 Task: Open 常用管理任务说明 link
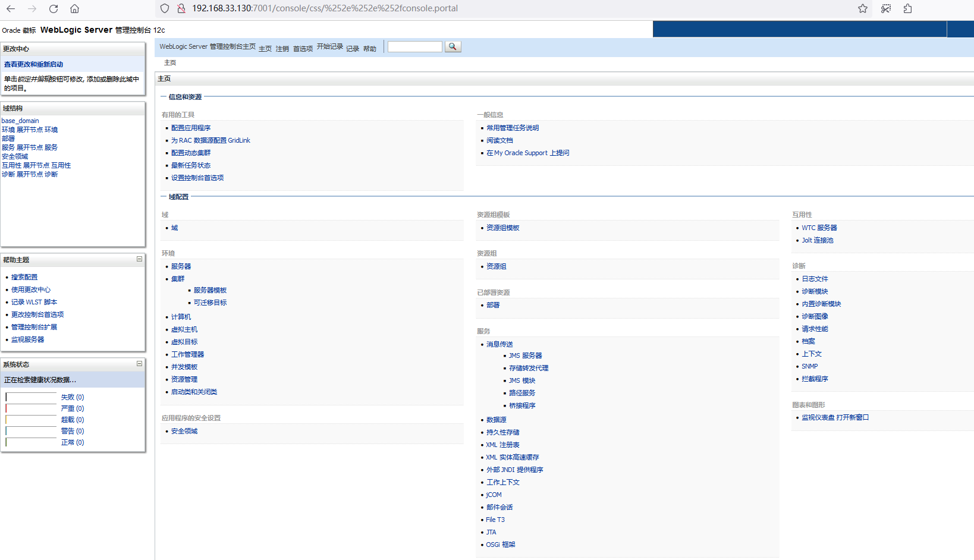coord(513,128)
